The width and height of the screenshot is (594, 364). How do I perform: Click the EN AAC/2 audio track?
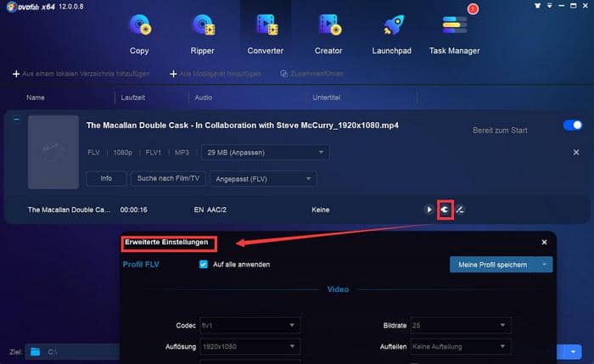[x=210, y=210]
